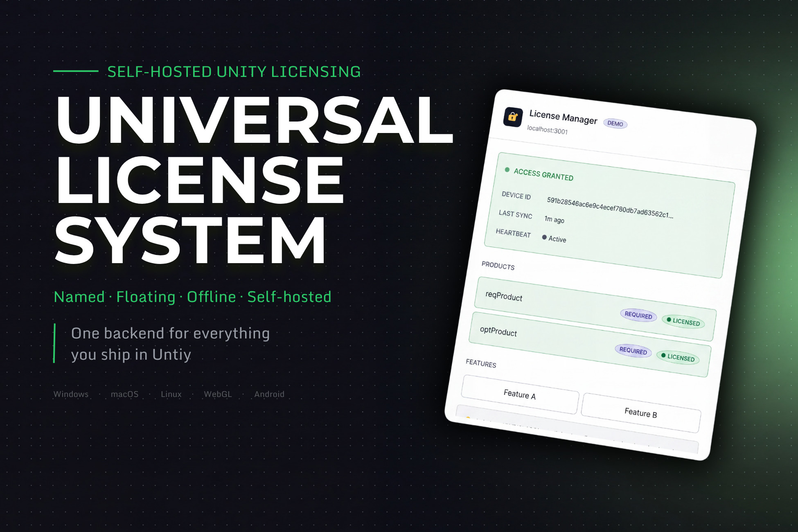This screenshot has height=532, width=798.
Task: Click the LAST SYNC '1m ago' value
Action: pos(554,220)
